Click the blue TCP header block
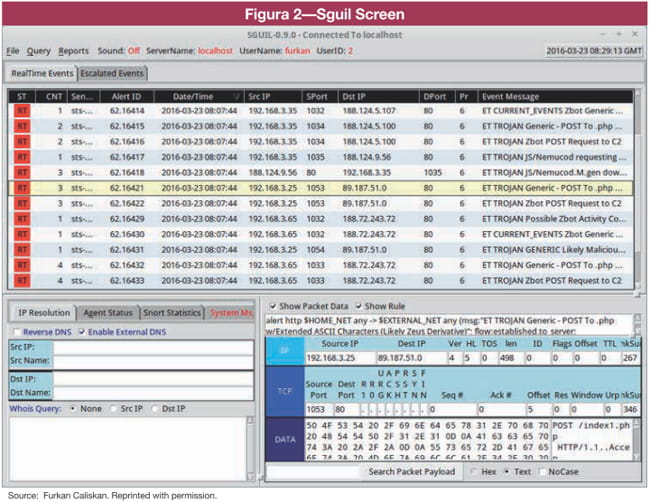The width and height of the screenshot is (650, 502). point(284,397)
